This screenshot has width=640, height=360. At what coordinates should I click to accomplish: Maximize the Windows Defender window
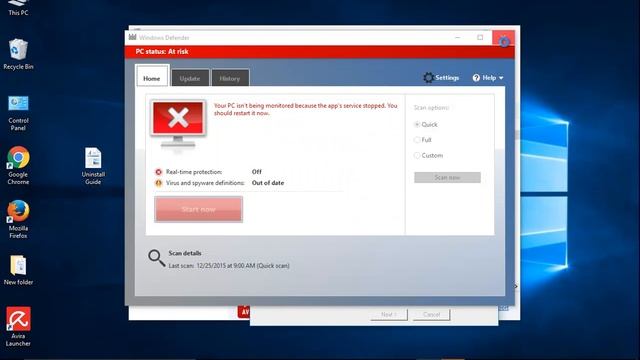(480, 38)
